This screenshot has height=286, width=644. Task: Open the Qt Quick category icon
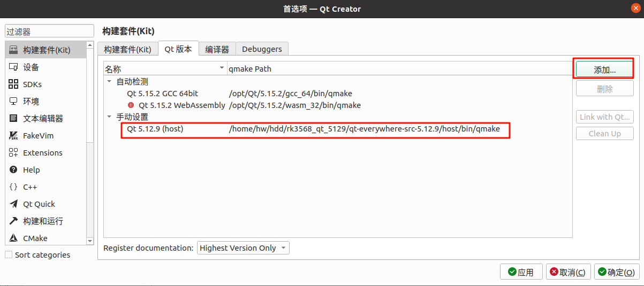[13, 204]
